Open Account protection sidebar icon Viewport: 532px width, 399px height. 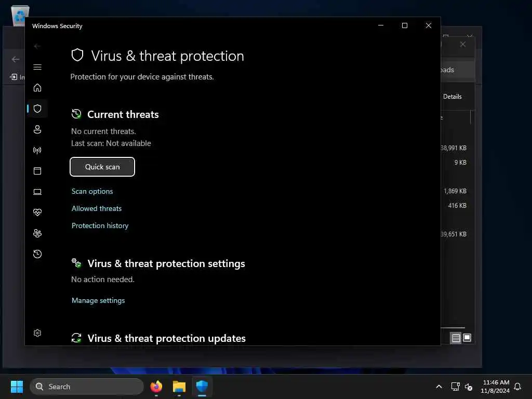click(37, 129)
